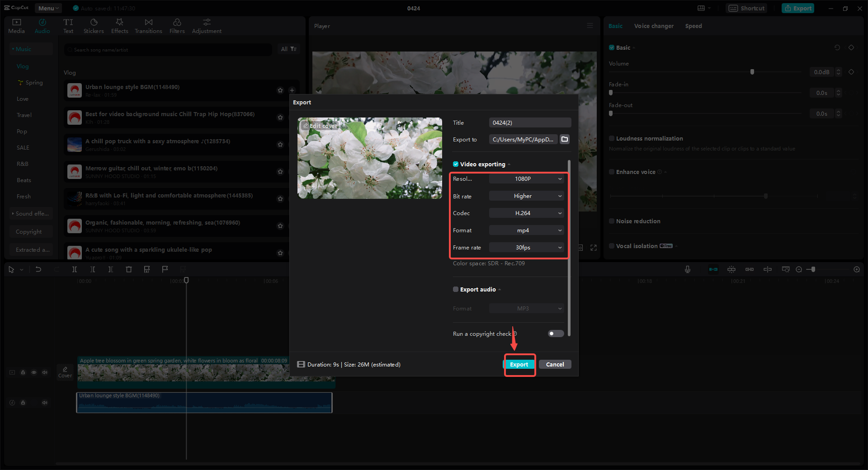Toggle main track magnet icon
The image size is (868, 470).
[713, 269]
